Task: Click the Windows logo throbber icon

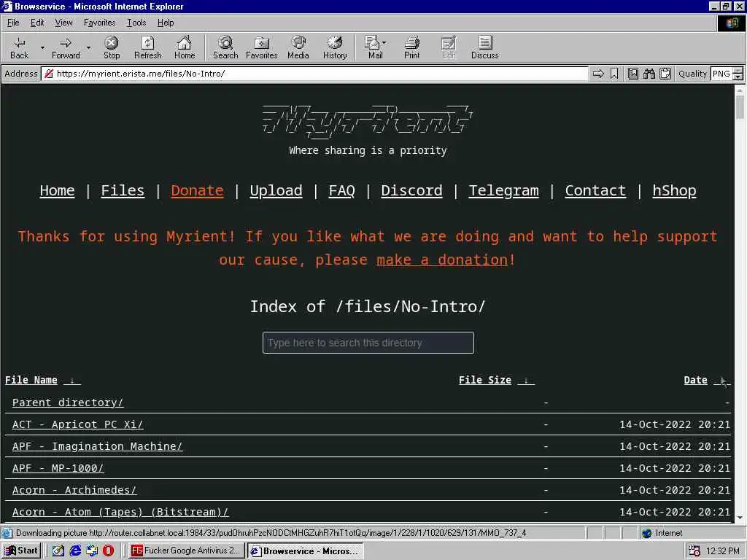Action: tap(732, 23)
